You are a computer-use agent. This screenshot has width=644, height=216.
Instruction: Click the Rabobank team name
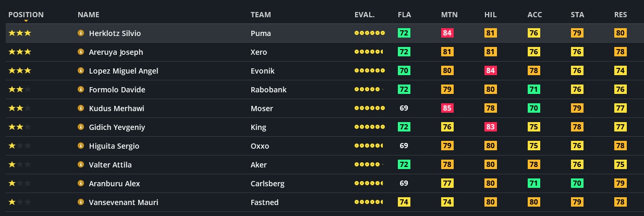[x=269, y=90]
